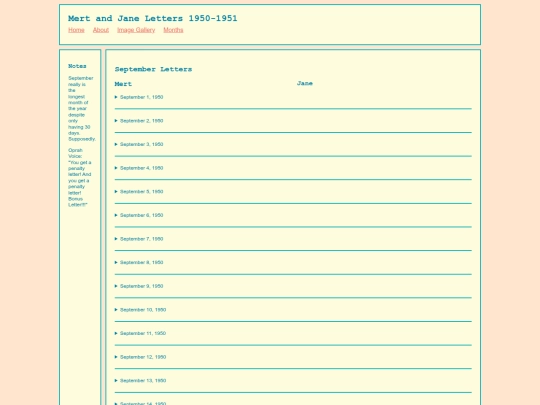
Task: Go to Image Gallery link
Action: [136, 30]
